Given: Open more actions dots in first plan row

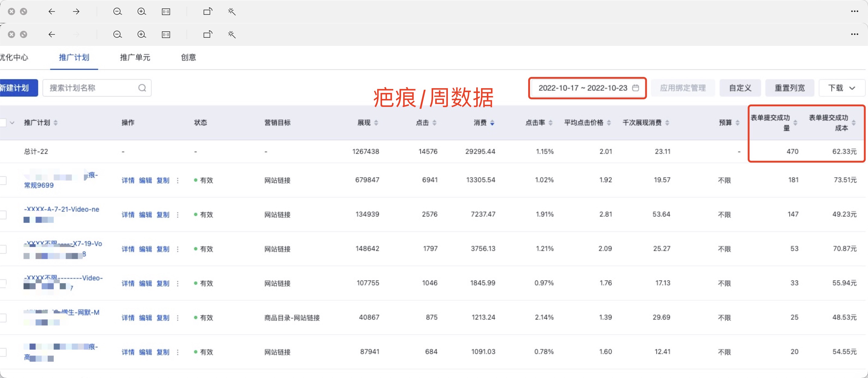Looking at the screenshot, I should [177, 181].
